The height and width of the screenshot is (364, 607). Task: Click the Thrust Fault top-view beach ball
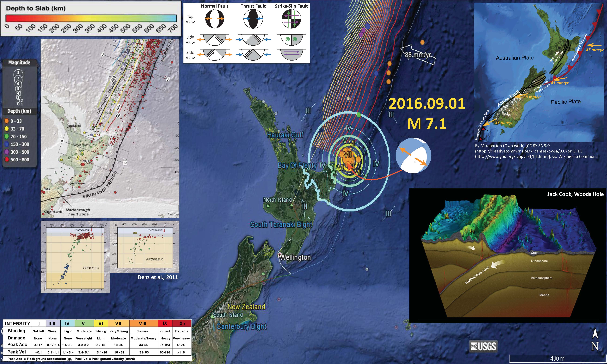click(x=253, y=19)
